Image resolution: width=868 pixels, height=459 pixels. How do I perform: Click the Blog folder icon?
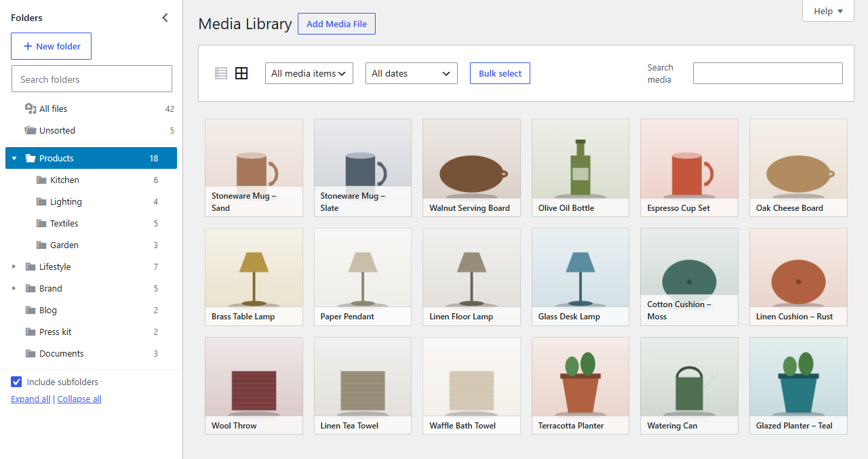click(x=31, y=310)
